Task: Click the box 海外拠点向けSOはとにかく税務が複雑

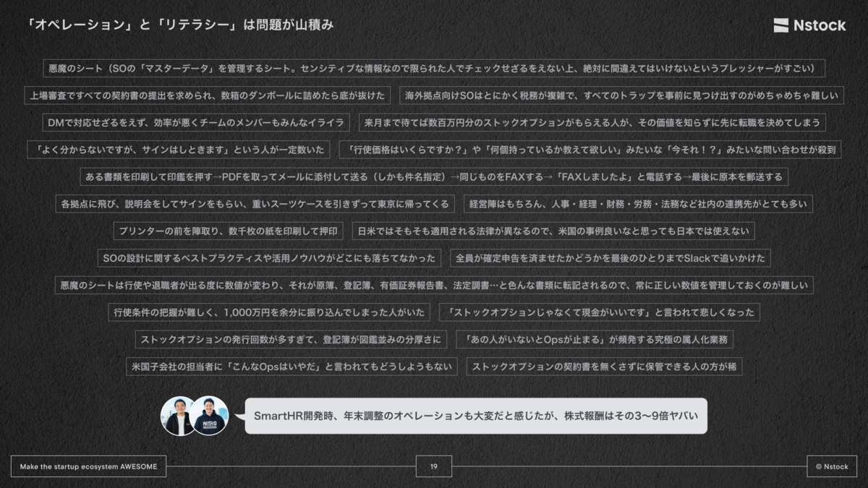Action: coord(621,95)
